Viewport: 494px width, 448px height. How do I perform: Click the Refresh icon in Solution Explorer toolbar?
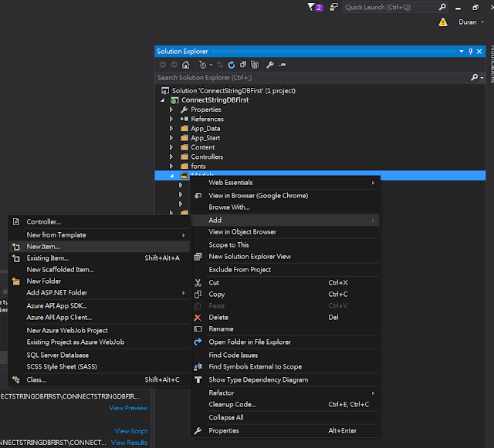coord(231,65)
